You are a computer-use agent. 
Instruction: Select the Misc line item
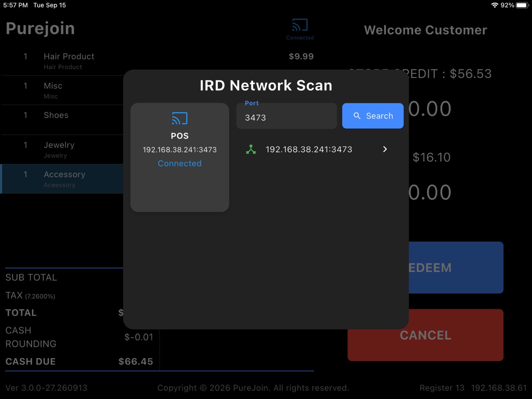(62, 90)
